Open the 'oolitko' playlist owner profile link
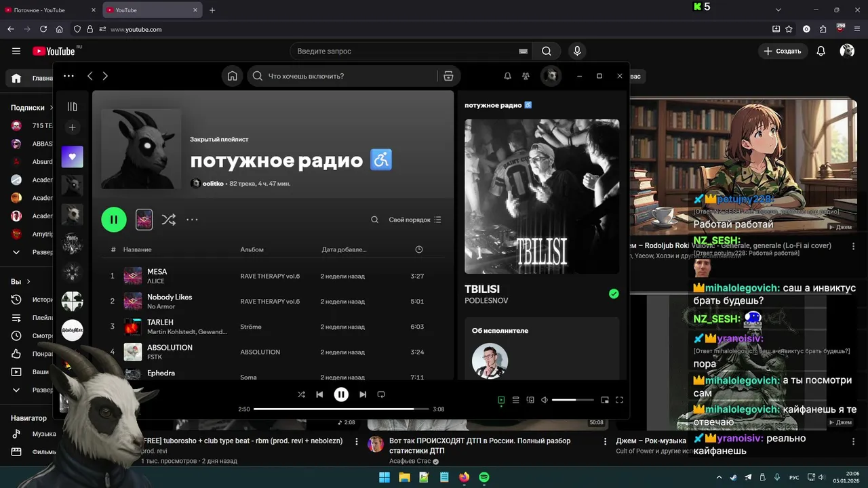The height and width of the screenshot is (488, 868). tap(213, 184)
